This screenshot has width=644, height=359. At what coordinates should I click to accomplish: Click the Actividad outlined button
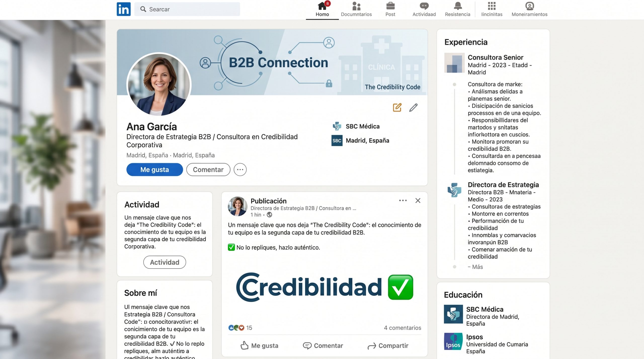165,262
